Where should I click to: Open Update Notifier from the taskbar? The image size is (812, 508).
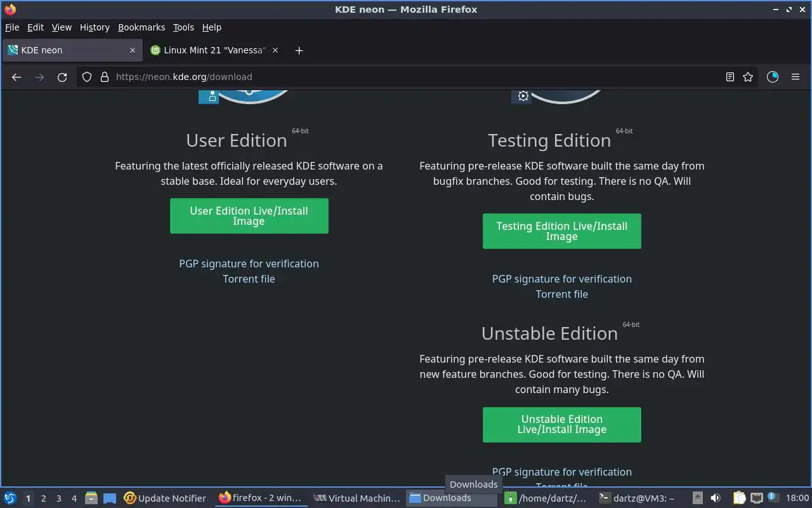tap(166, 498)
